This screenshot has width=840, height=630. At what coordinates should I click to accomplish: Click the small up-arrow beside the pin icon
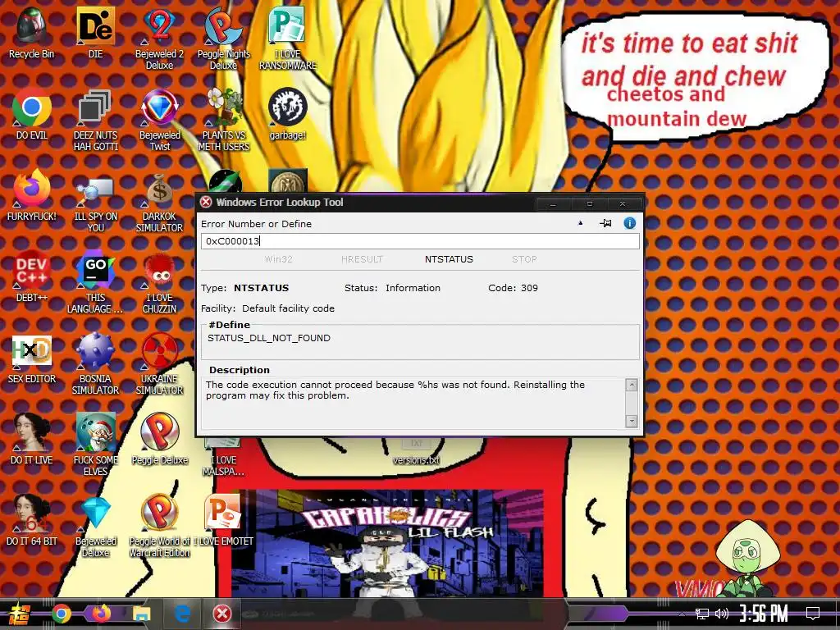click(x=580, y=223)
